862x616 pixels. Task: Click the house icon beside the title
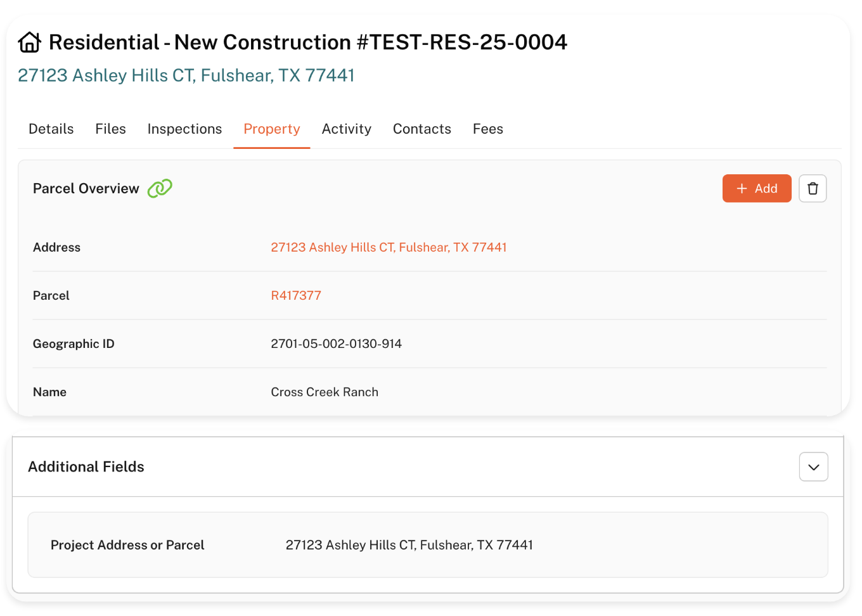pyautogui.click(x=29, y=42)
